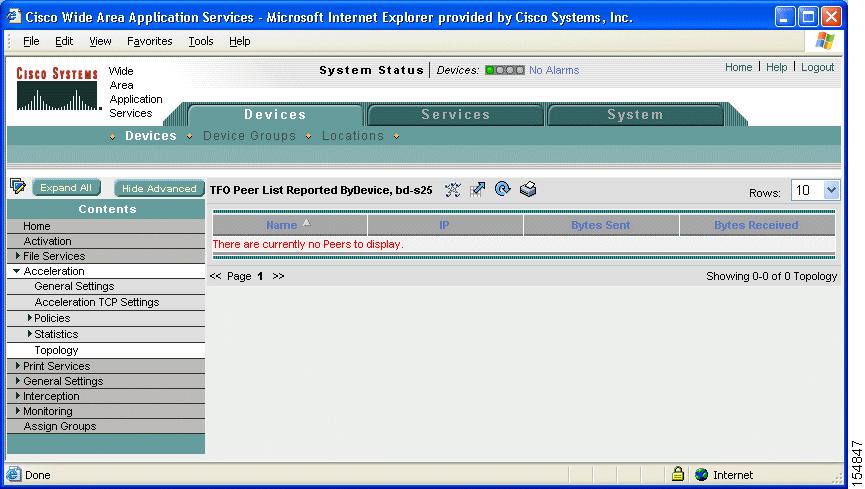865x489 pixels.
Task: Click the Cisco Systems logo
Action: point(57,89)
